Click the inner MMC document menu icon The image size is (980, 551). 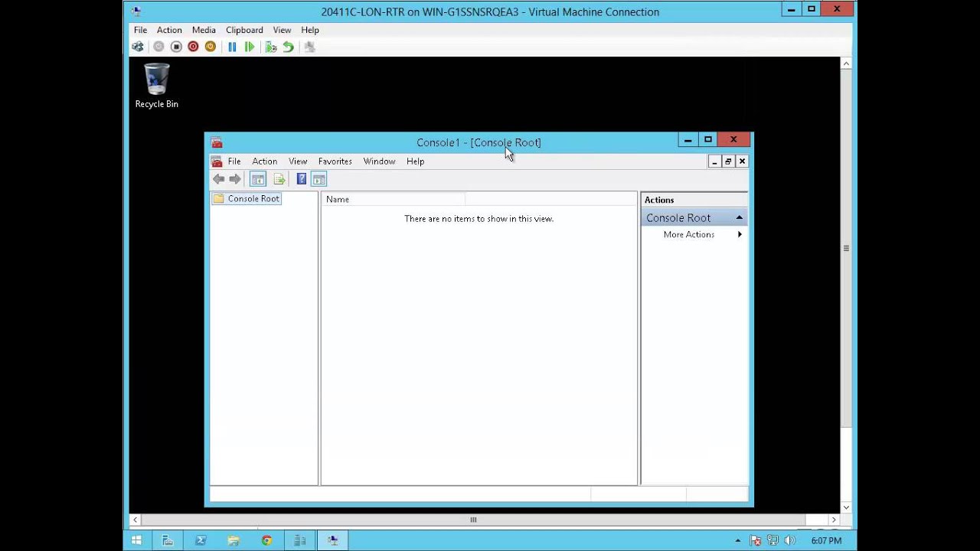pyautogui.click(x=217, y=161)
